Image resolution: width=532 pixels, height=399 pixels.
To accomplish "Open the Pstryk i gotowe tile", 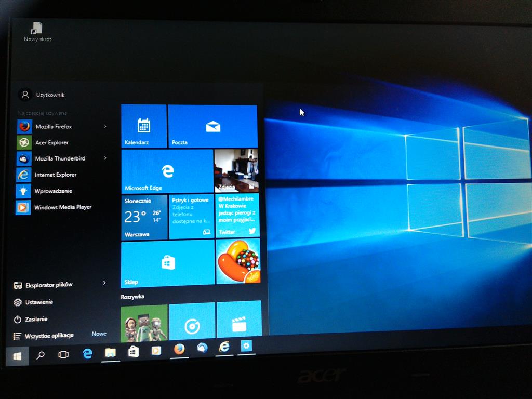I will [192, 217].
